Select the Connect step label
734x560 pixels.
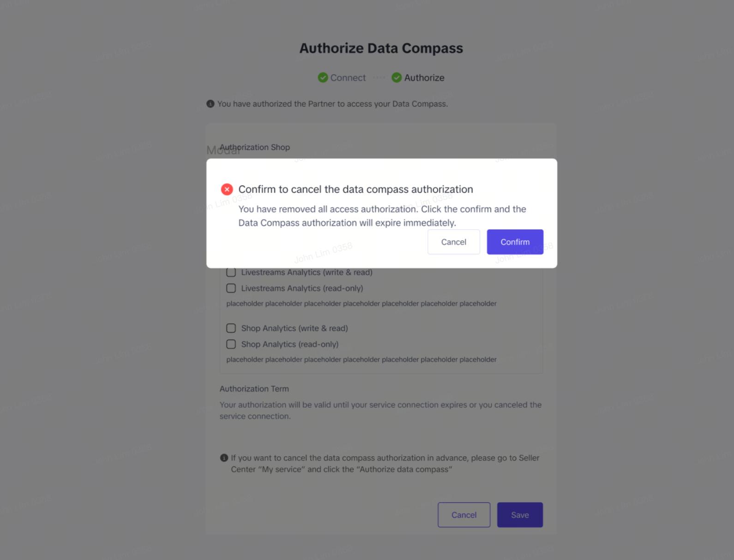(x=348, y=77)
